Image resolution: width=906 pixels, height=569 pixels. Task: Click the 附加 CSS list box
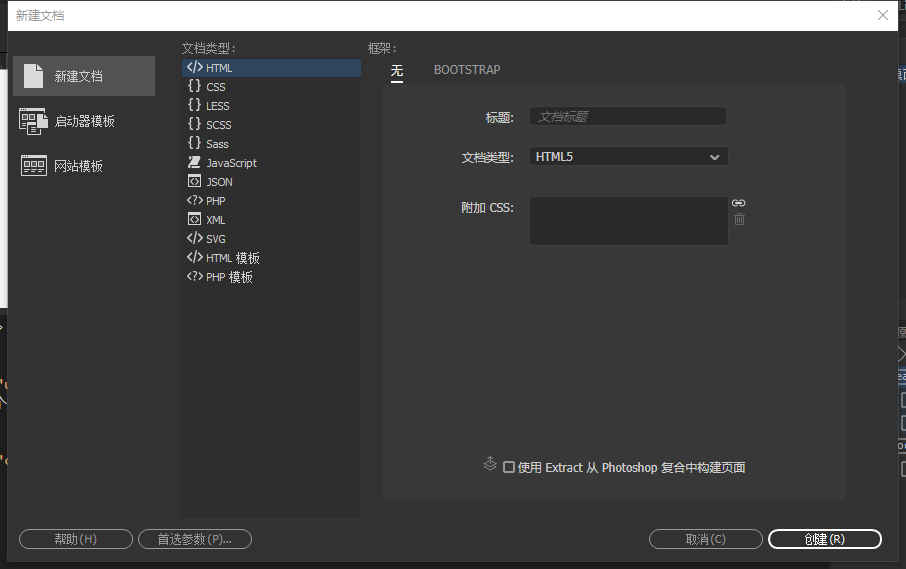(x=629, y=221)
